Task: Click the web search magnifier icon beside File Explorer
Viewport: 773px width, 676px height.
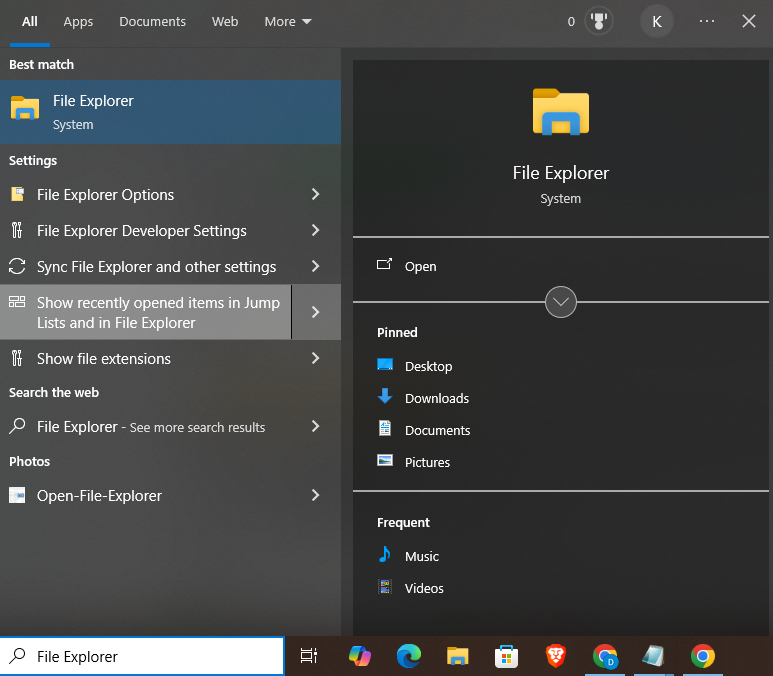Action: [x=17, y=426]
